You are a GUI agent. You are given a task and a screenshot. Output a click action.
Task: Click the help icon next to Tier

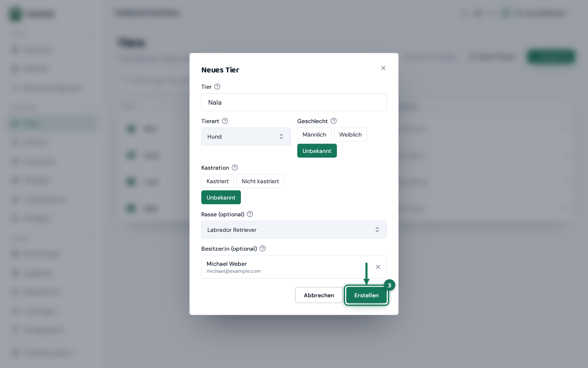(217, 87)
